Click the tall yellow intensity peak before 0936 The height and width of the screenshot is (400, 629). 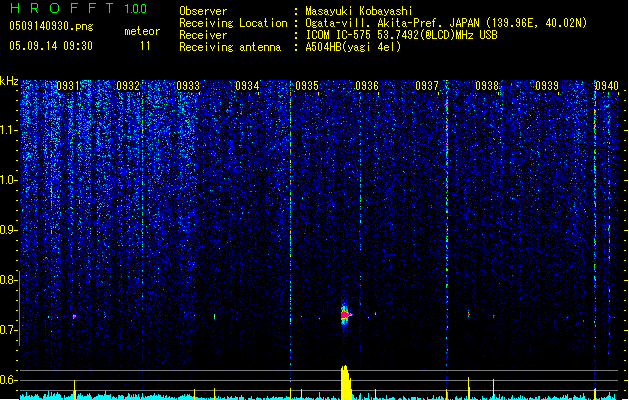[346, 382]
